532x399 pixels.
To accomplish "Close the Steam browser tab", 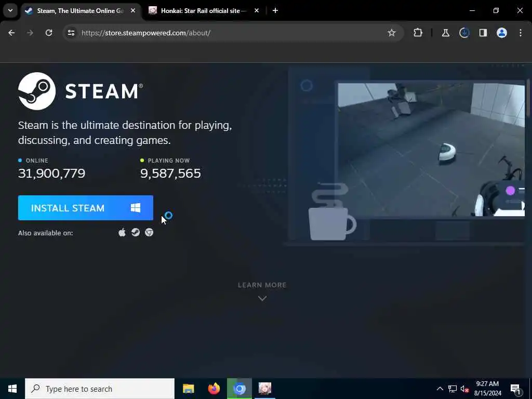I will (x=133, y=11).
